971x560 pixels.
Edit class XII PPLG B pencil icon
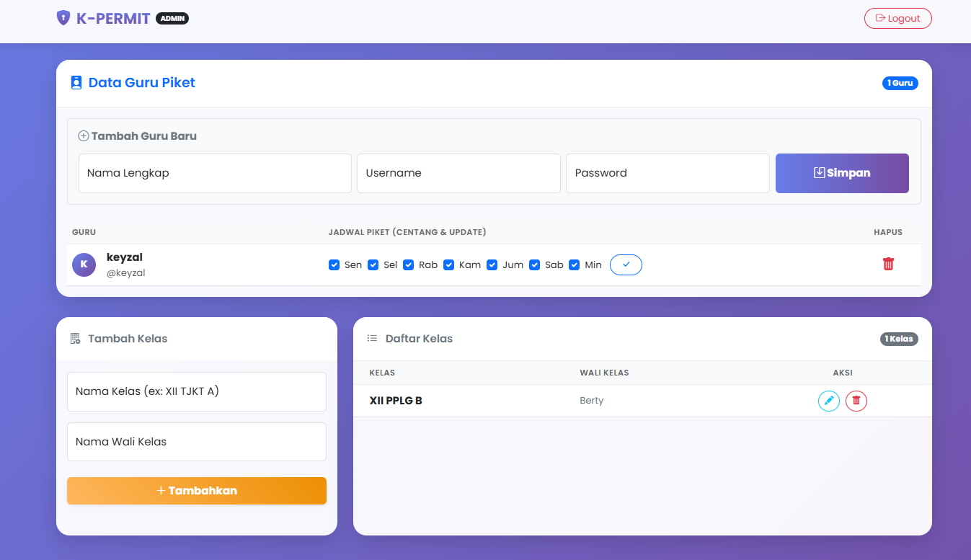(829, 401)
